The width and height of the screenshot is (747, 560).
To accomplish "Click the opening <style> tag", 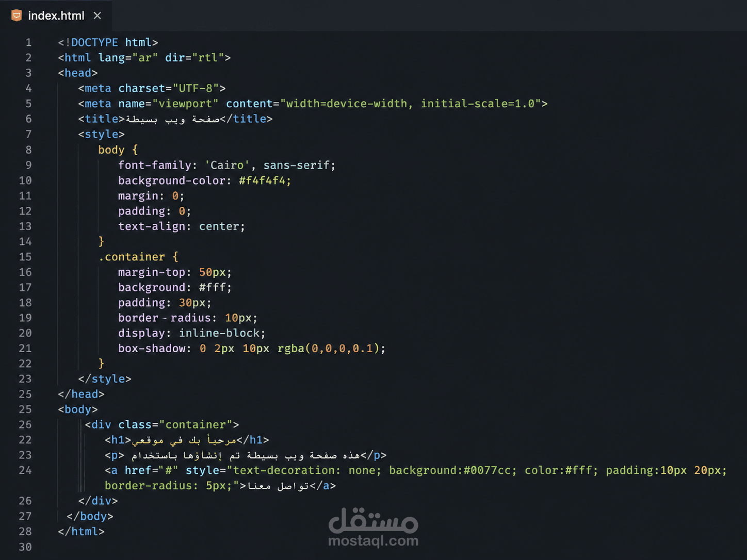I will point(101,134).
